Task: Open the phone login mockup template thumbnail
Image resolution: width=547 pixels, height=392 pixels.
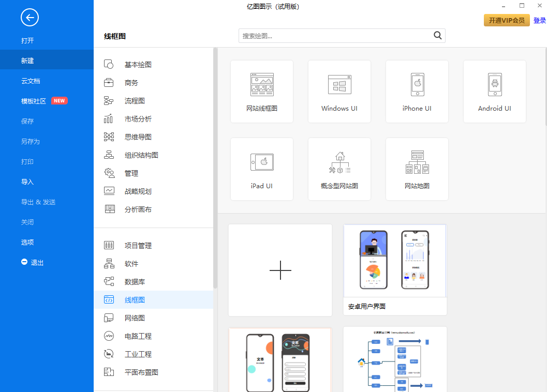Action: pyautogui.click(x=280, y=360)
